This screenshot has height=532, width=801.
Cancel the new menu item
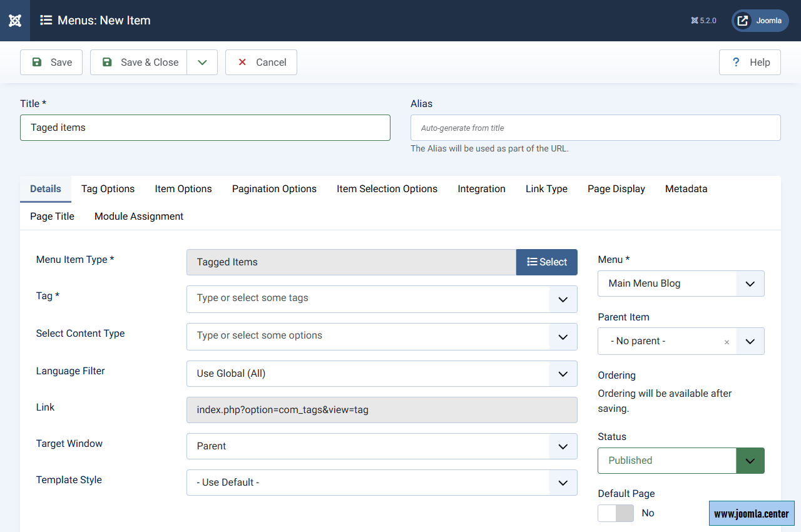261,63
